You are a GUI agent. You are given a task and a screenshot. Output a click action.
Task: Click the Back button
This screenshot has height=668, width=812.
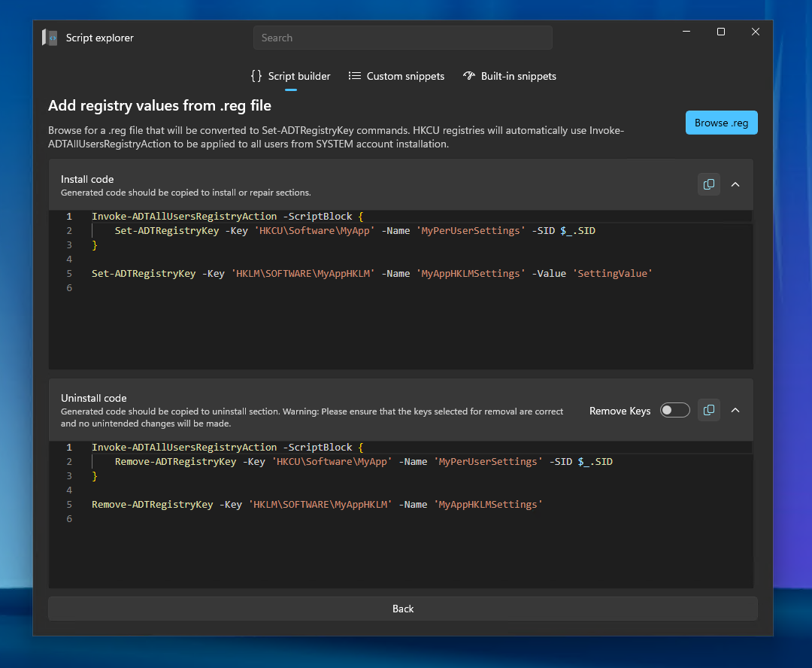(x=403, y=609)
